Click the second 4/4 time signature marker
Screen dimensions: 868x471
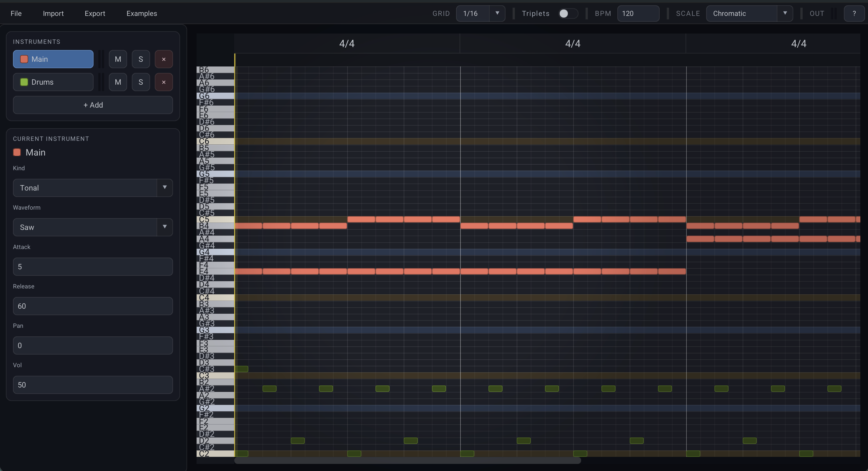click(573, 44)
